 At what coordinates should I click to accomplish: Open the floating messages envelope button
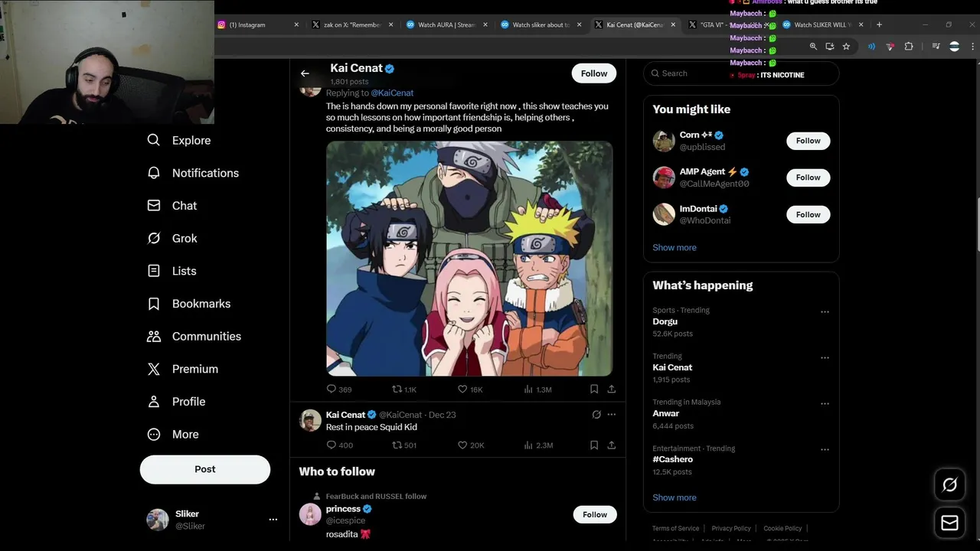pyautogui.click(x=949, y=523)
